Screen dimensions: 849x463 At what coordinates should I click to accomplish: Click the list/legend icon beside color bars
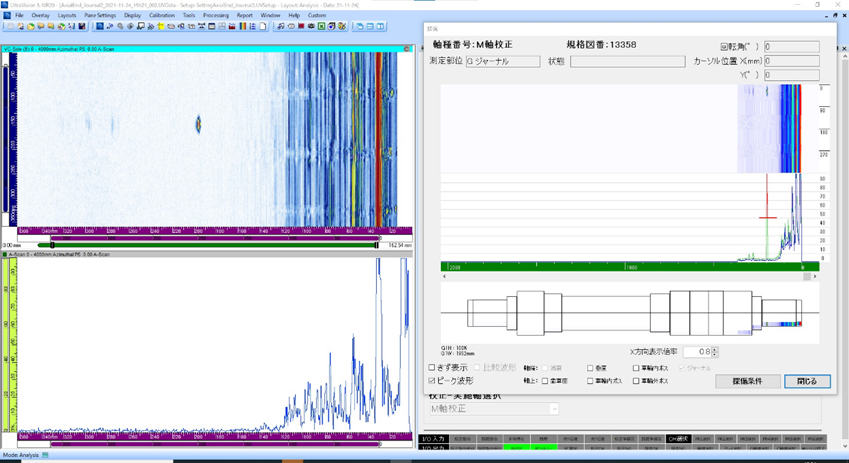(x=253, y=26)
